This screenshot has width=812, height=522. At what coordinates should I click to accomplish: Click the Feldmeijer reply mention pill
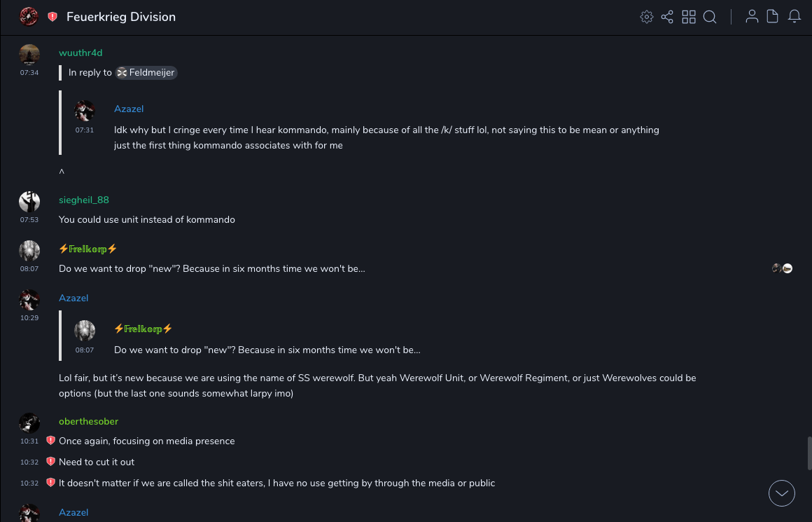click(146, 73)
